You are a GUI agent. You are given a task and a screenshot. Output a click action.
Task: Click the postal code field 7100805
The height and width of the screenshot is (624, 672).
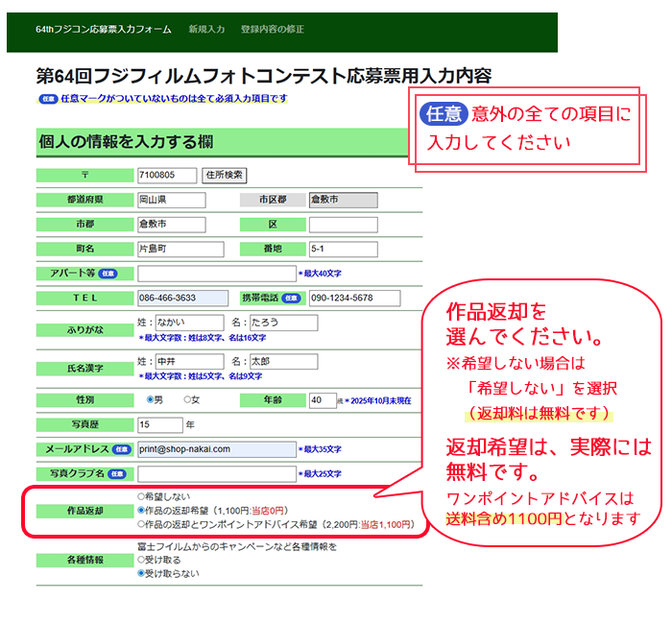(x=167, y=175)
